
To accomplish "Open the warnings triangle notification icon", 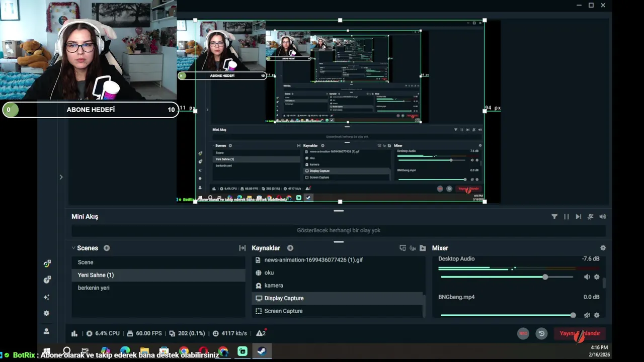I will [261, 333].
